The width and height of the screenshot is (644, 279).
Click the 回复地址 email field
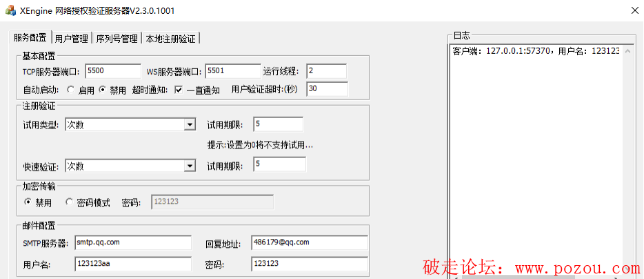(309, 242)
